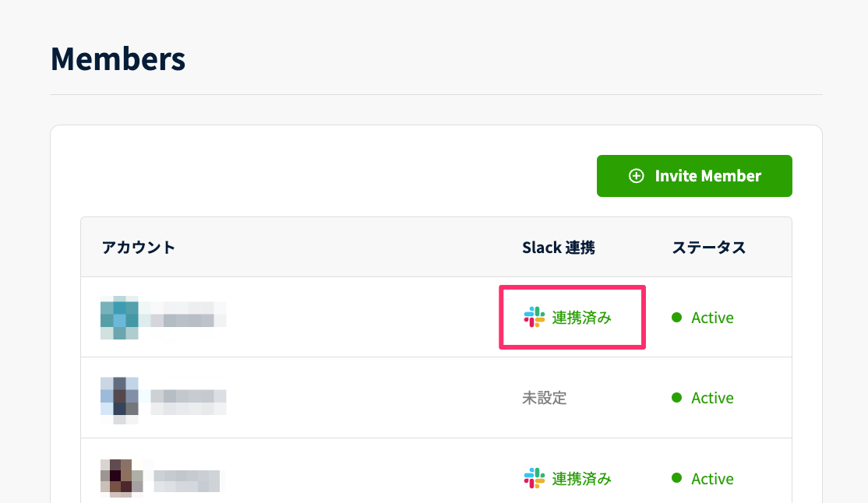Screen dimensions: 868x503
Task: Click the first row's 連携済み label
Action: (x=582, y=318)
